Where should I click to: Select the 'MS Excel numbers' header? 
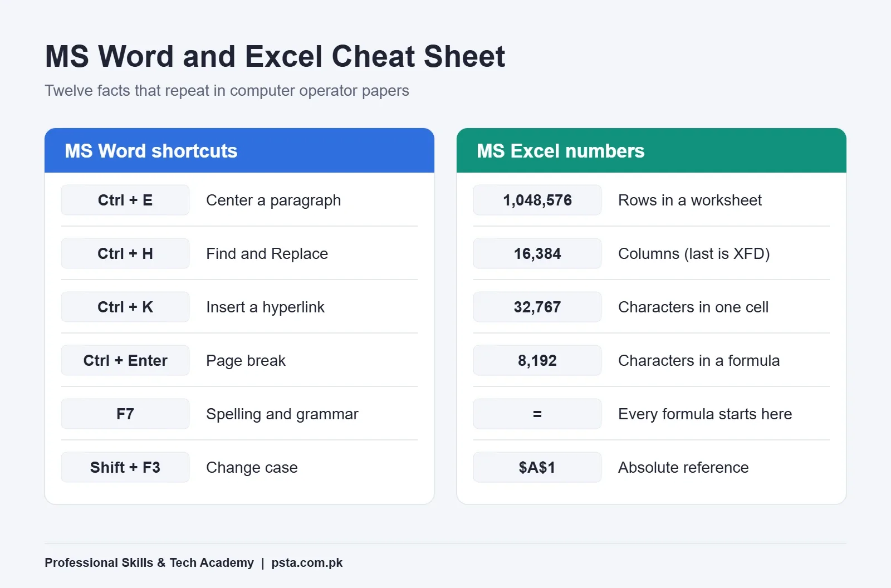point(652,150)
